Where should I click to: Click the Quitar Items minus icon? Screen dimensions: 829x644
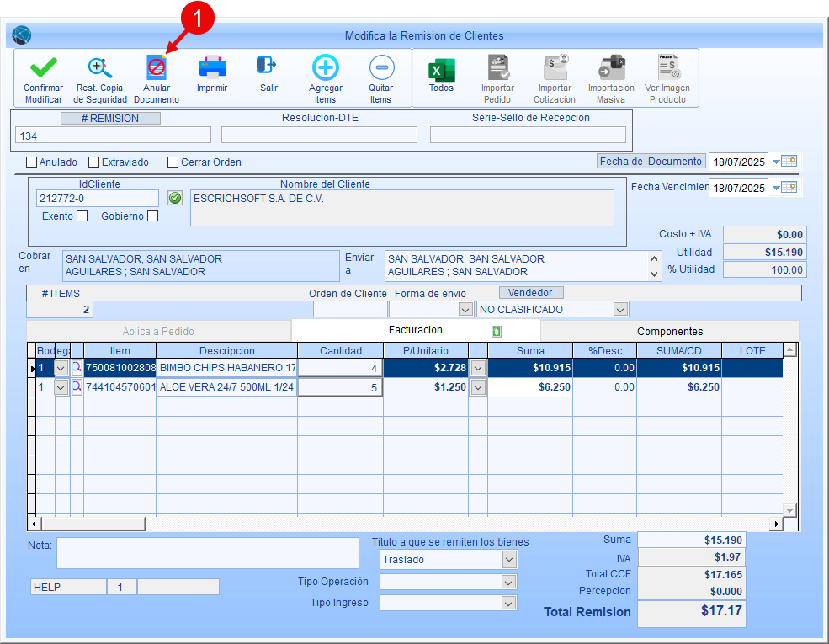click(x=381, y=68)
